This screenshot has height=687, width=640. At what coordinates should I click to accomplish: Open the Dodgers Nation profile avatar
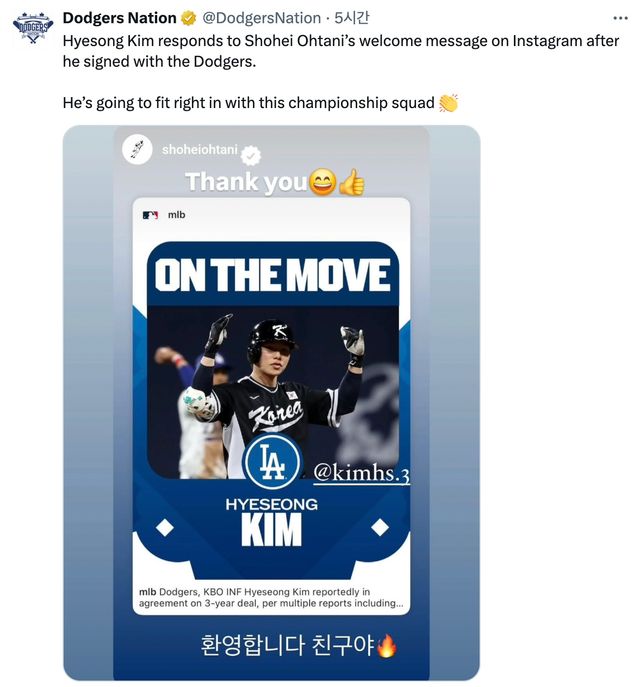33,27
